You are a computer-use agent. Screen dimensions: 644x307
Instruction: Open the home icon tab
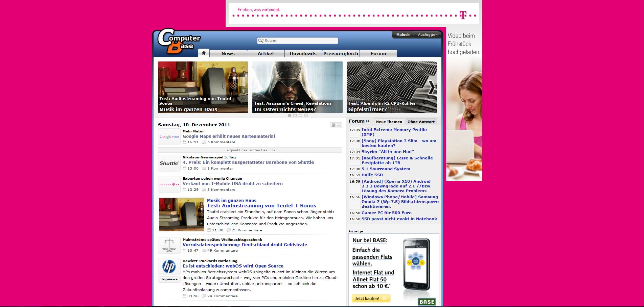204,53
